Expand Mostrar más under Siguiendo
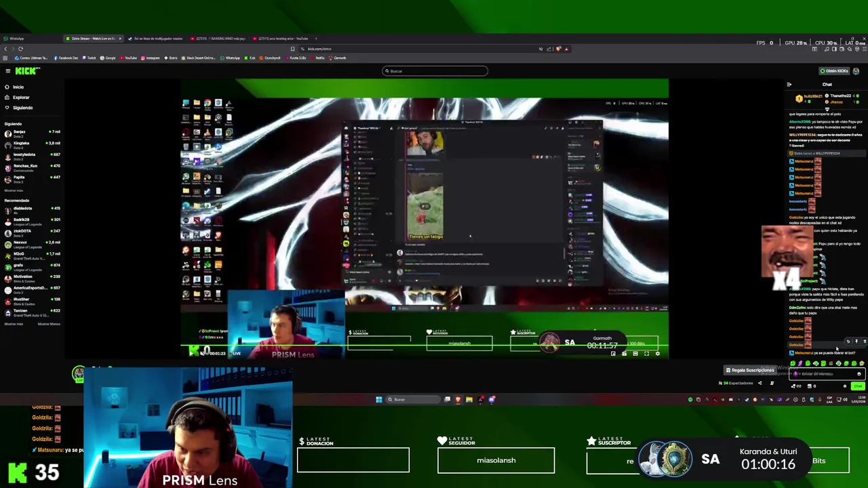The height and width of the screenshot is (488, 868). (14, 190)
